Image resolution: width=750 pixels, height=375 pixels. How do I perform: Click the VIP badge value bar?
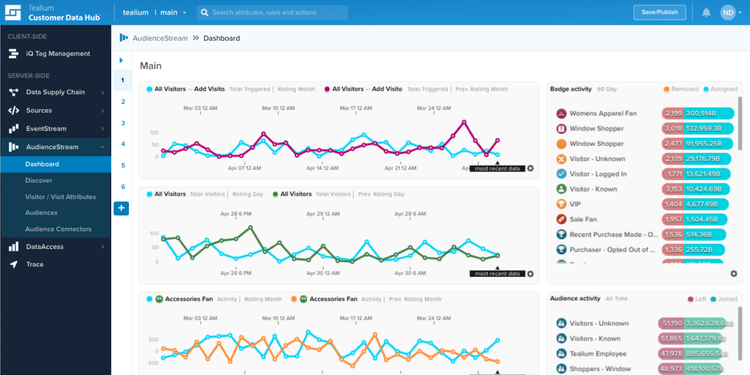point(696,204)
